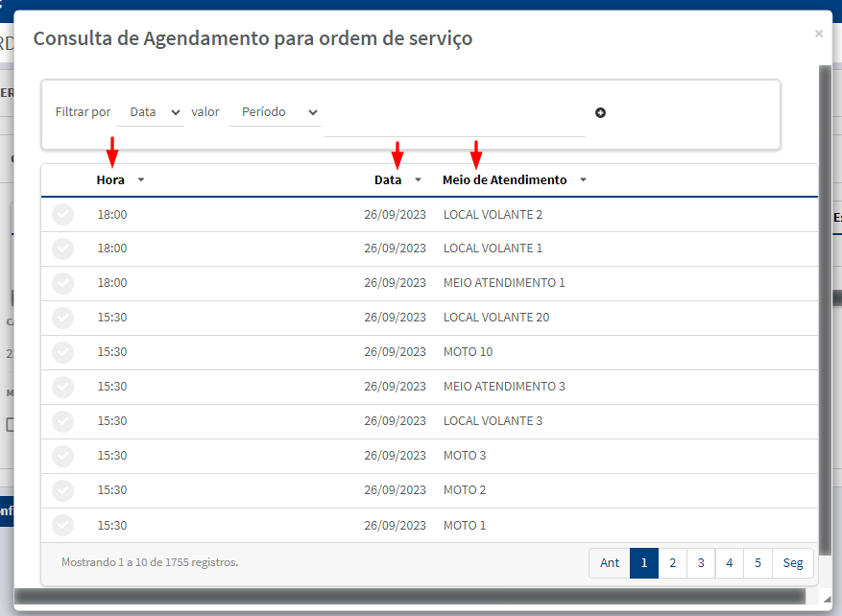
Task: Close the Consulta de Agendamento dialog
Action: 818,34
